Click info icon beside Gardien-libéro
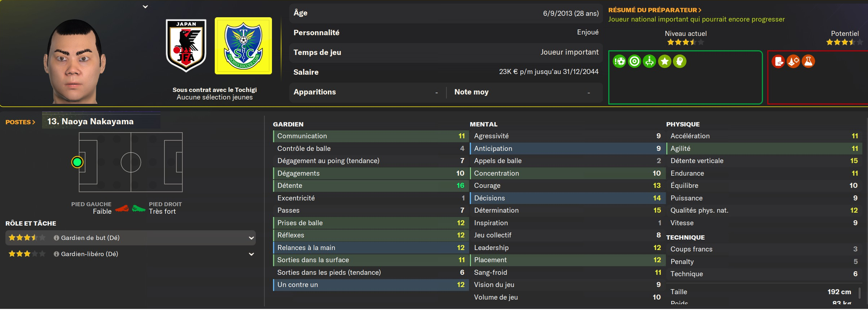 point(56,254)
